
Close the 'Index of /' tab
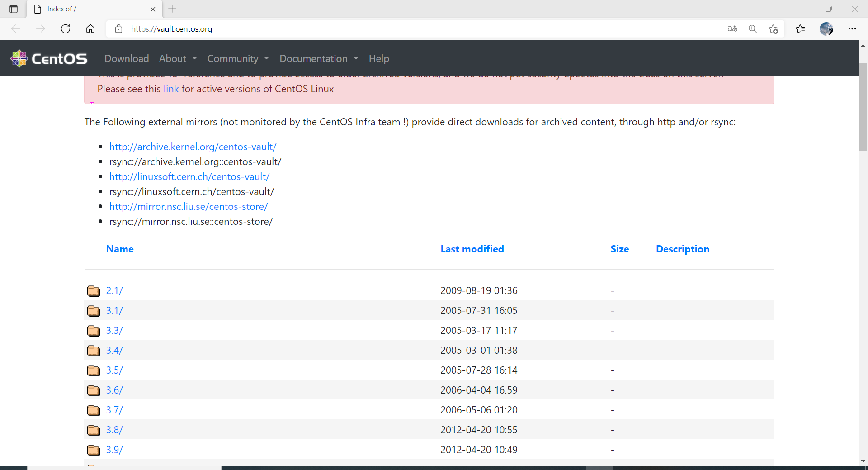(x=153, y=9)
